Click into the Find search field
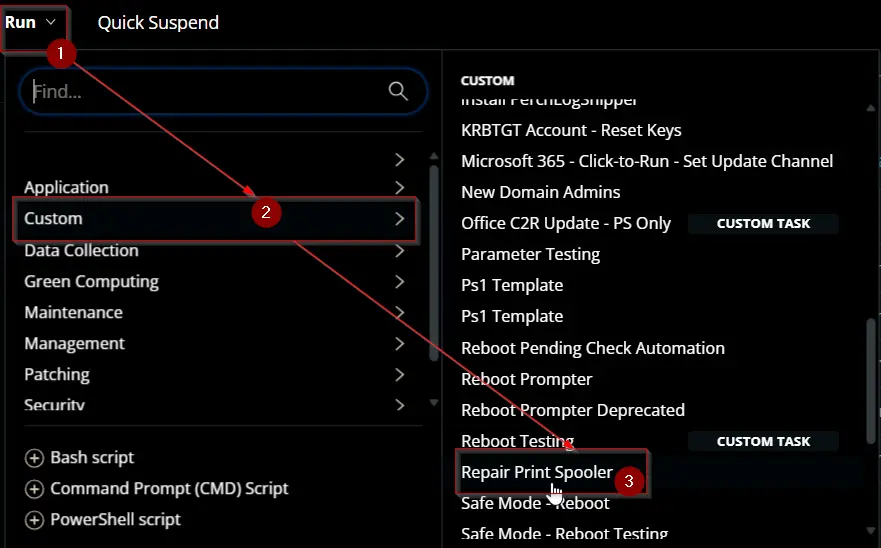Viewport: 881px width, 548px height. point(208,91)
